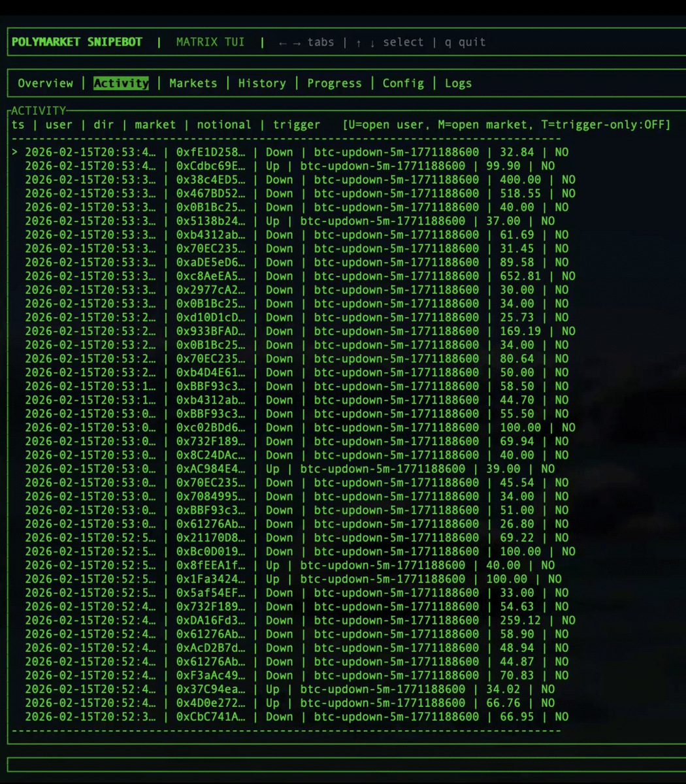Click notional value 25.73
Screen dimensions: 686x784
click(517, 318)
